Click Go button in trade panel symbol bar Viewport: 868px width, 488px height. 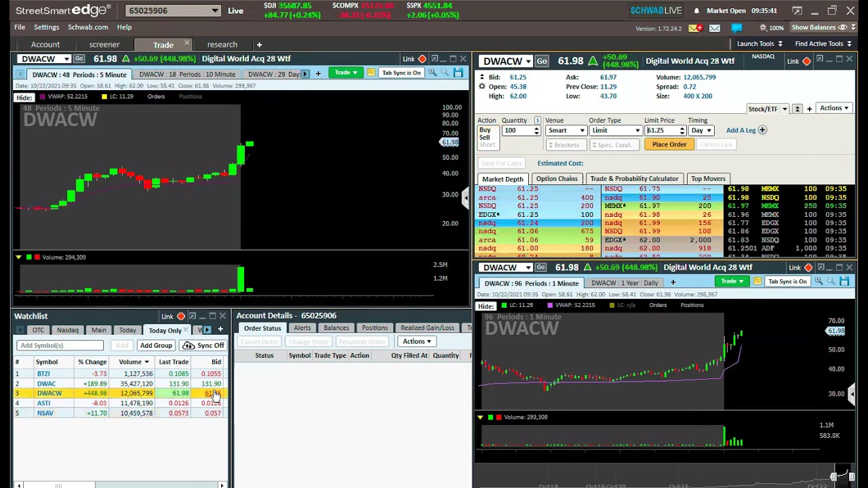tap(541, 61)
